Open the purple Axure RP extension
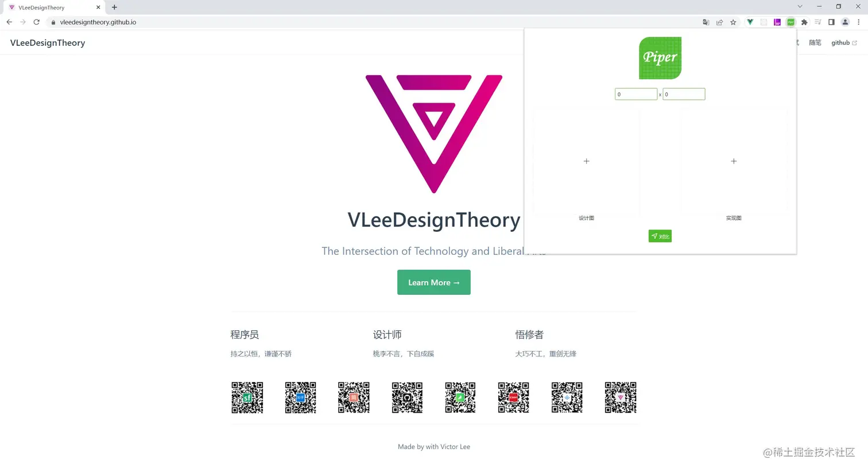Viewport: 868px width, 471px height. tap(777, 22)
